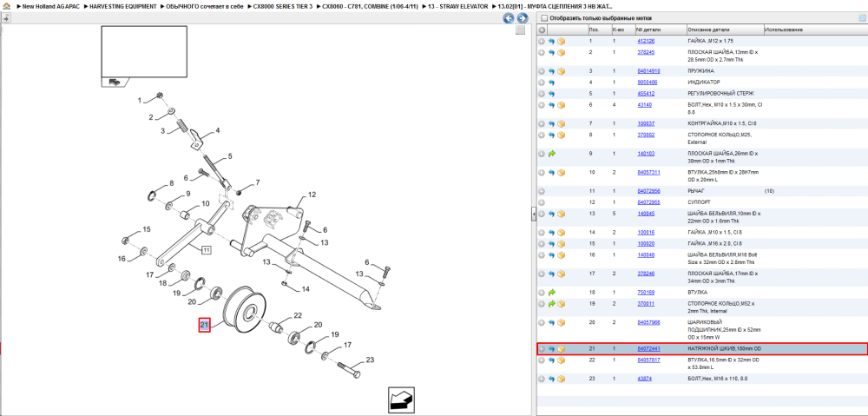
Task: Open part number link 455412
Action: point(646,93)
